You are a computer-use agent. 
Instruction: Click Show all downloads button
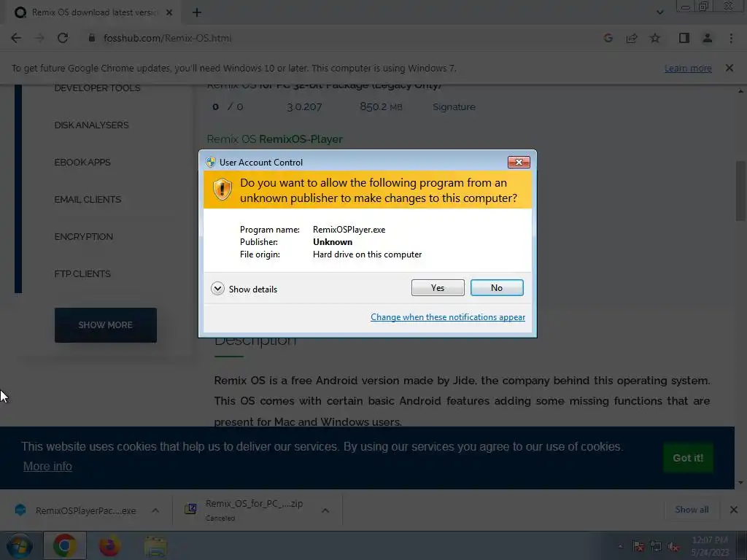(692, 510)
